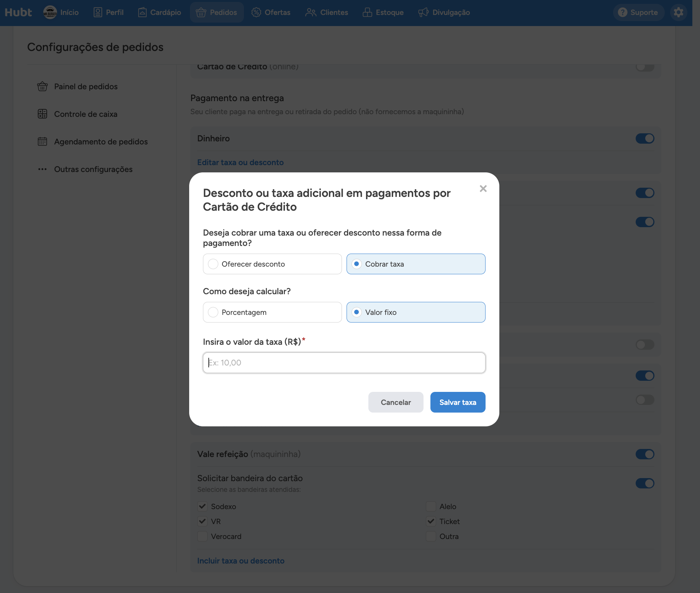Click the Cardápio menu icon
The image size is (700, 593).
pyautogui.click(x=142, y=12)
